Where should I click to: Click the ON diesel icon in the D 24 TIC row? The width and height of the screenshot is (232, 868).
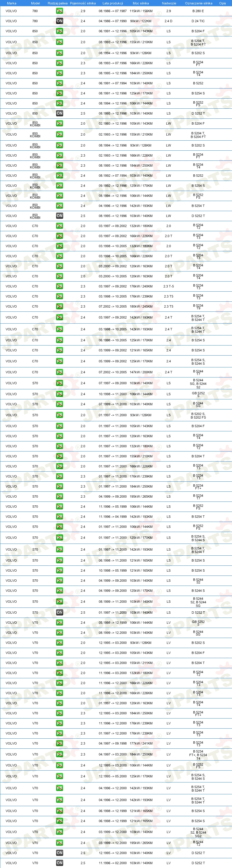pos(59,21)
